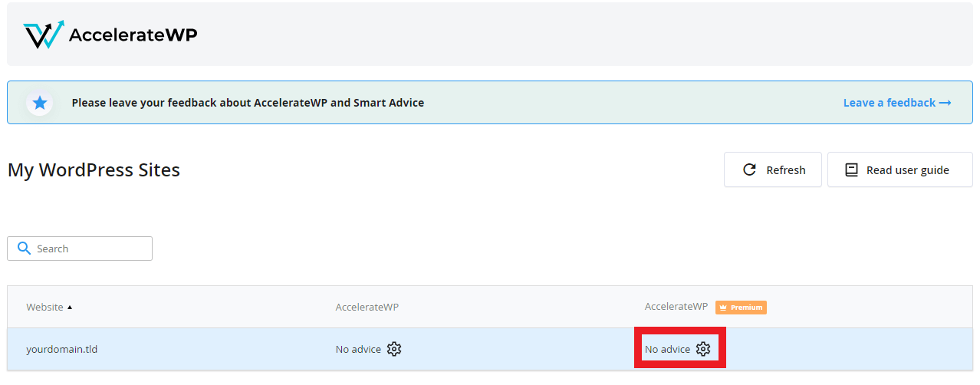Open the Leave a feedback link
The width and height of the screenshot is (980, 385).
tap(897, 103)
